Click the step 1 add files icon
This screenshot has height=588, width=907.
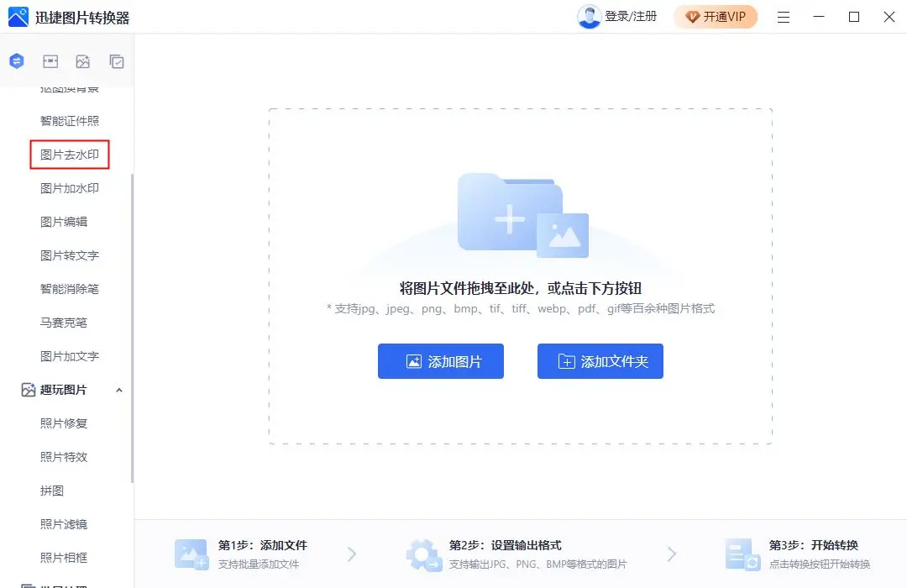pyautogui.click(x=191, y=554)
